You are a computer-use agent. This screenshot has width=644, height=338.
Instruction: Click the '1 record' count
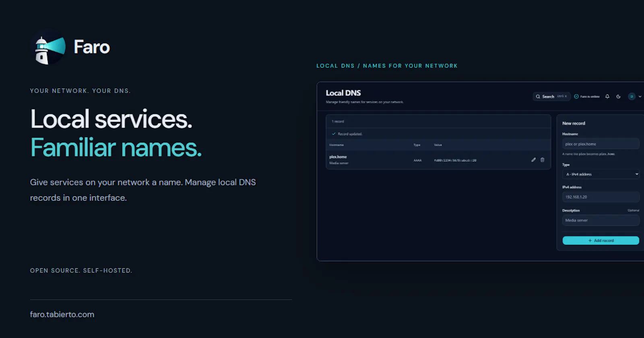[338, 122]
